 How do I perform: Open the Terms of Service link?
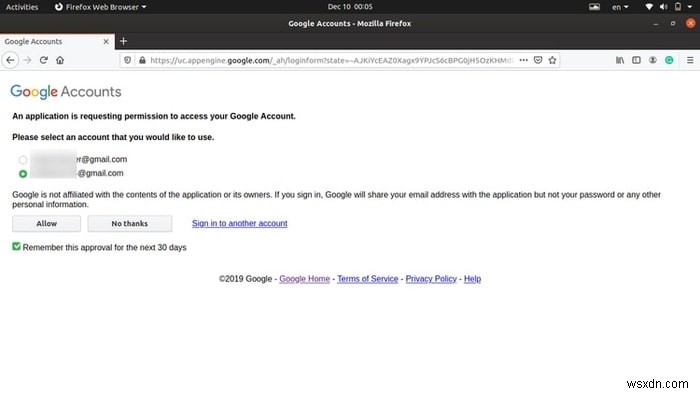pos(367,279)
